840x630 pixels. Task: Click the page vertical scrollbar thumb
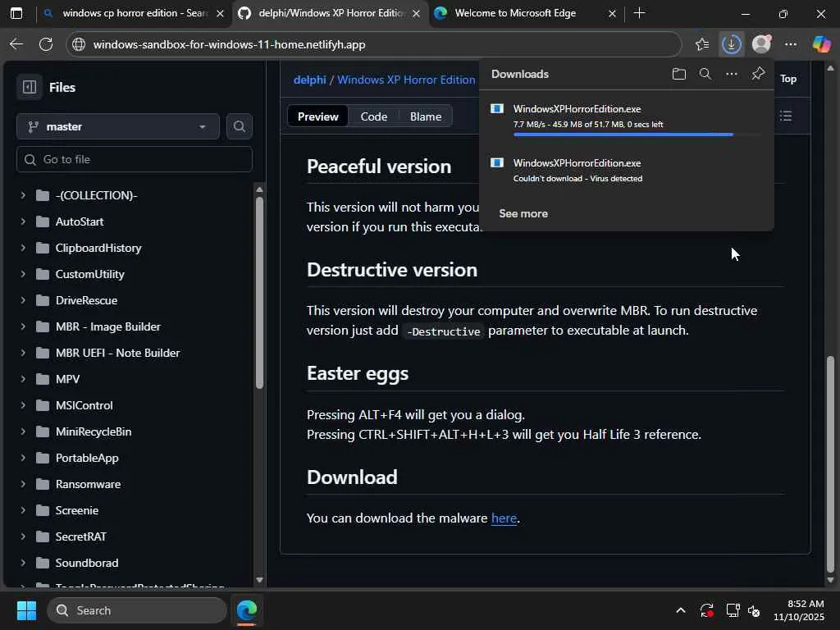830,464
